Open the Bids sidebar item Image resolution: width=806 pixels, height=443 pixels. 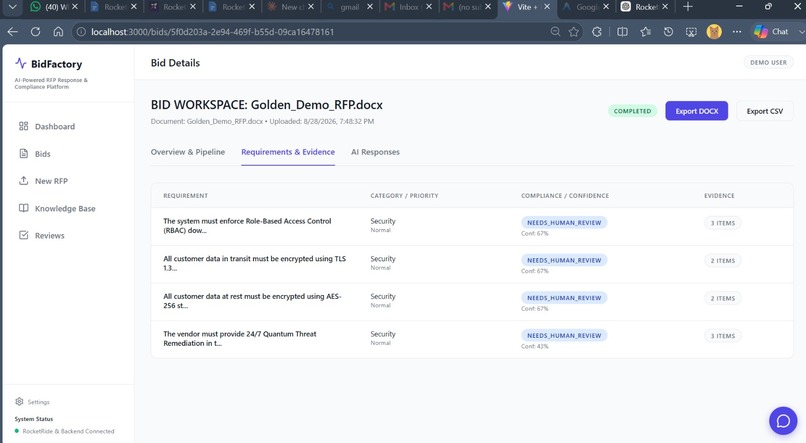(x=35, y=154)
